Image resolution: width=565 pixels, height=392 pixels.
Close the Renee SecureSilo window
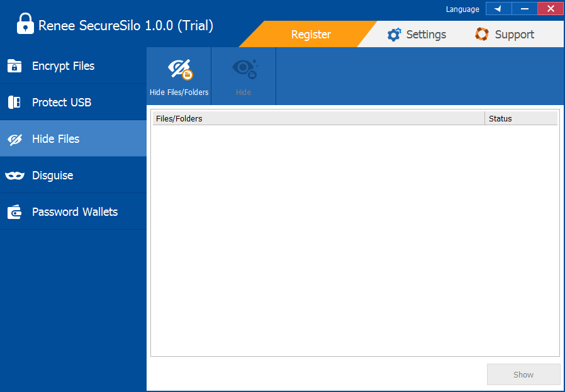click(x=551, y=9)
